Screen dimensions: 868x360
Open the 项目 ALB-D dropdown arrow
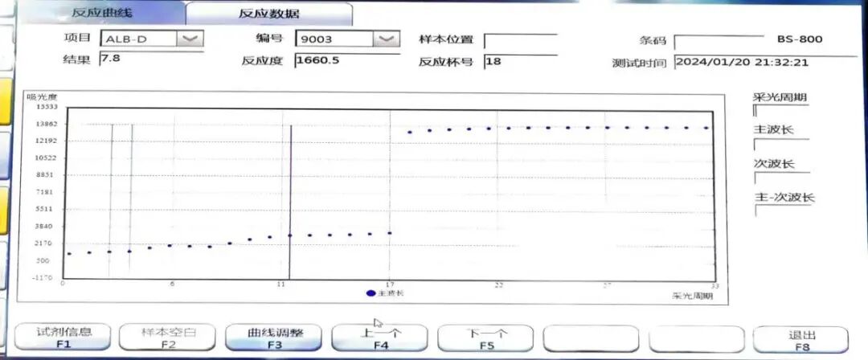click(x=190, y=39)
